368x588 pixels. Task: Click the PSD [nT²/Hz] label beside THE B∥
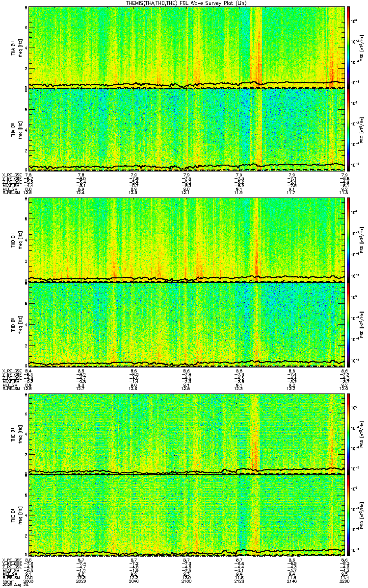(x=362, y=515)
